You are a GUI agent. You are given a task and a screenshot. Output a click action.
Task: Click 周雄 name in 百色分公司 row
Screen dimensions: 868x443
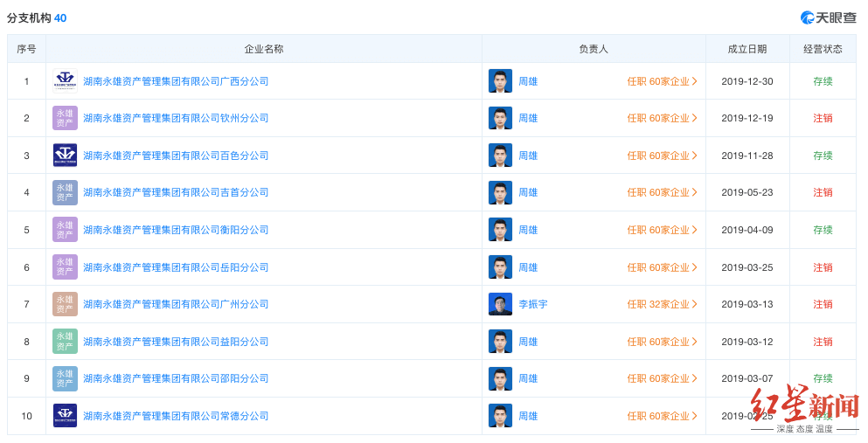pos(528,156)
